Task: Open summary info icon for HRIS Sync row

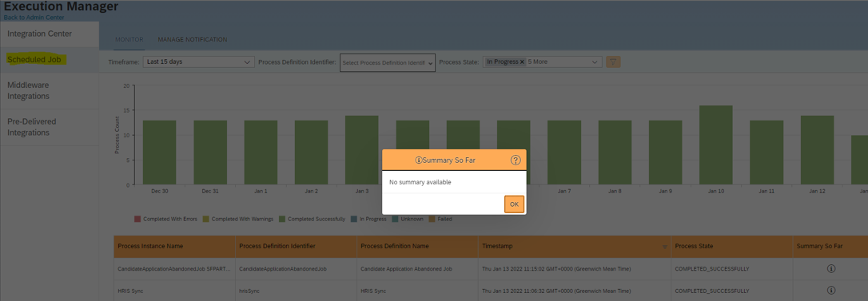Action: coord(831,290)
